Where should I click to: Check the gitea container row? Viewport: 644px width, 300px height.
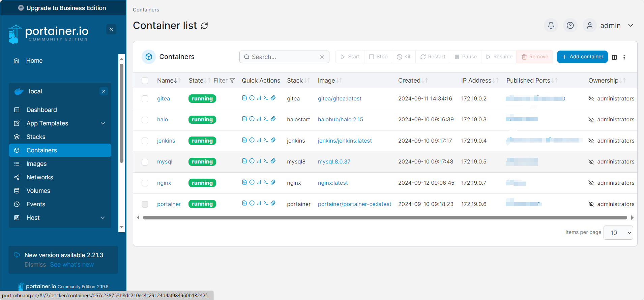[x=145, y=99]
